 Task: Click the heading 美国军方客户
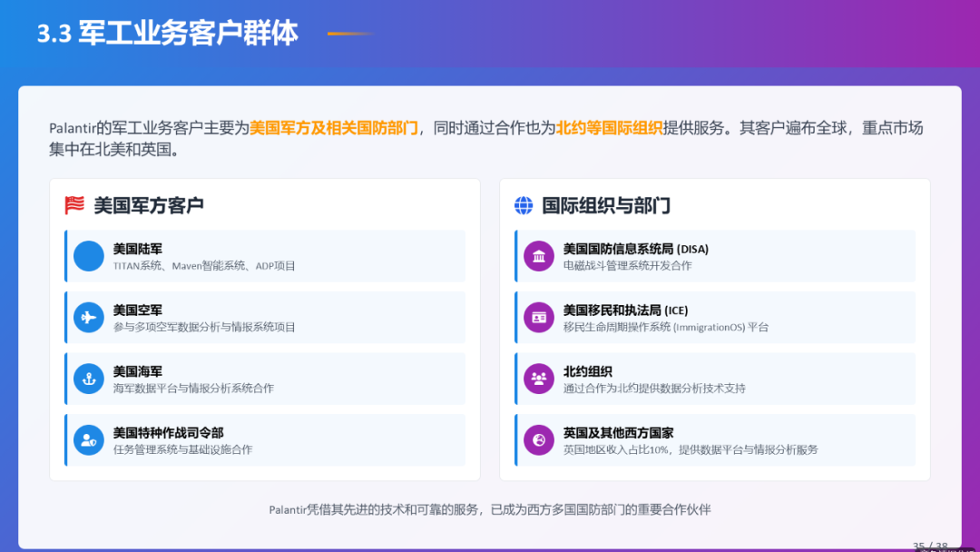tap(149, 205)
